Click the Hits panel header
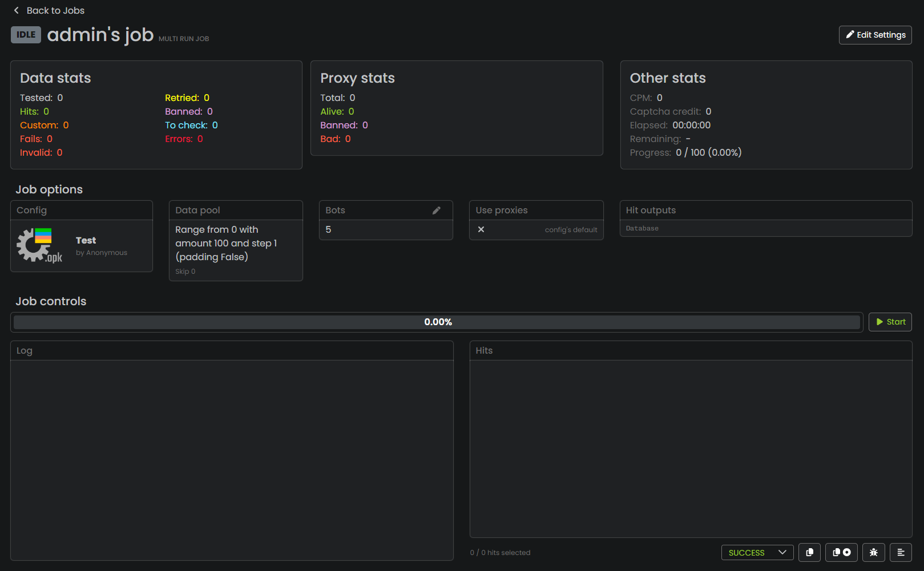 point(691,351)
